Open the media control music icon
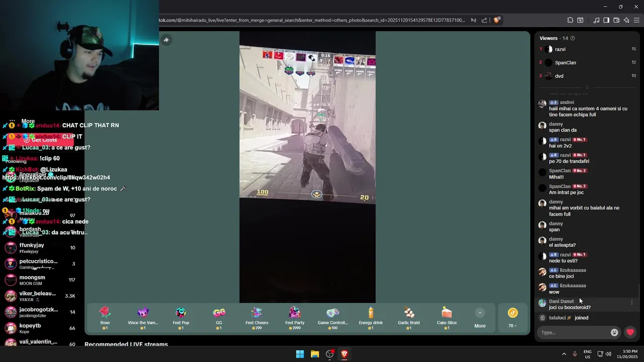The height and width of the screenshot is (362, 644). [x=596, y=20]
